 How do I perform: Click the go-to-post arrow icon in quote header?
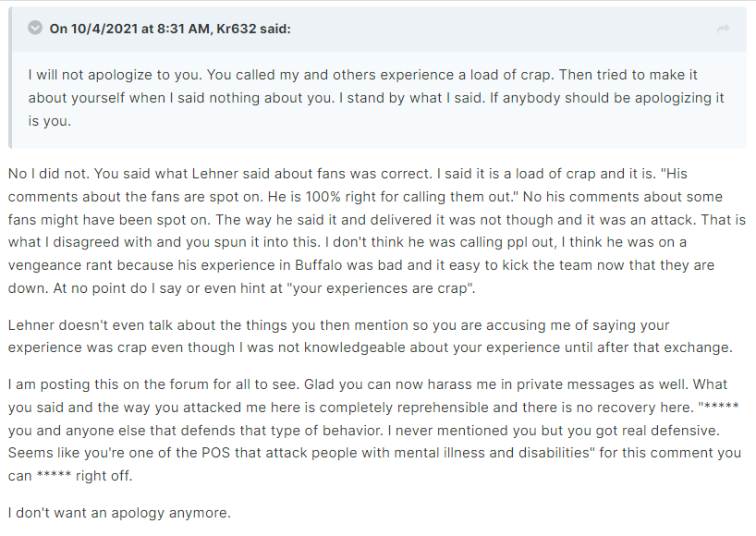[724, 30]
